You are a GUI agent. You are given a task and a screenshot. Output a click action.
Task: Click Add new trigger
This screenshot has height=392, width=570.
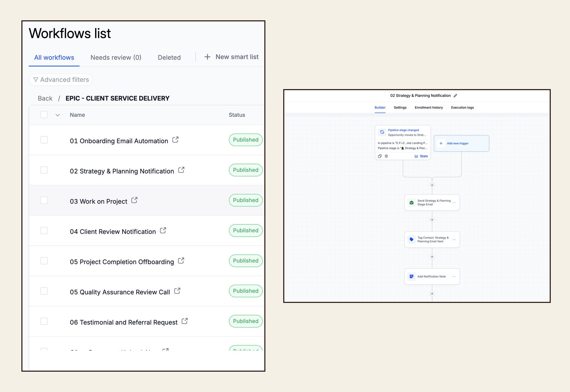461,143
